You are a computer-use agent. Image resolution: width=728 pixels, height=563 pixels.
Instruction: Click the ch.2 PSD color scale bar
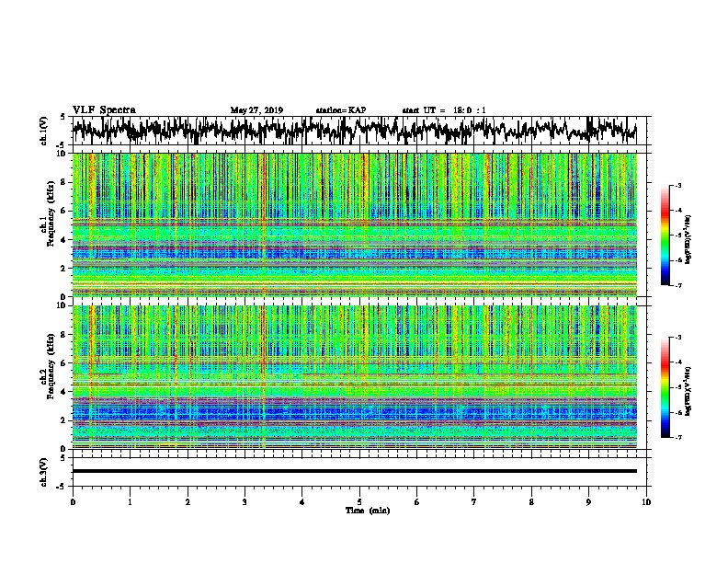(665, 387)
